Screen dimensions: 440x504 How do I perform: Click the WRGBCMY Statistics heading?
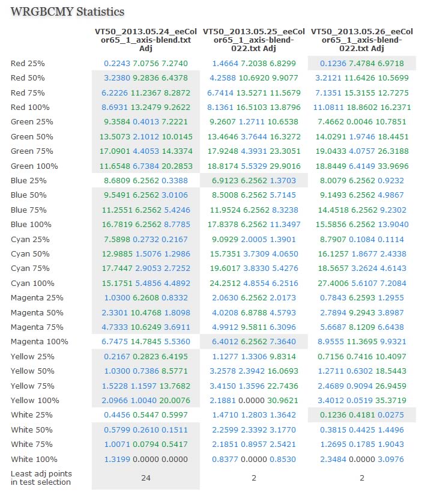point(67,12)
